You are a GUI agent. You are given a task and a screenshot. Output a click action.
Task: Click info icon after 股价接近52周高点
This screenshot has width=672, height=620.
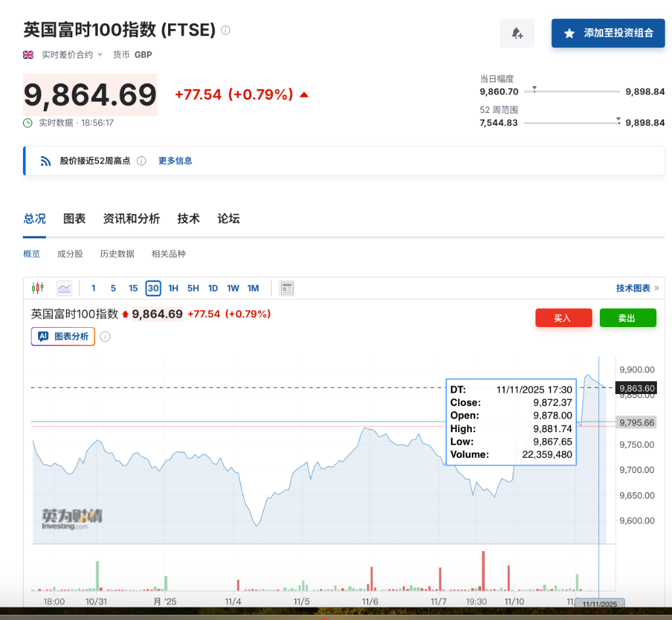pyautogui.click(x=141, y=161)
